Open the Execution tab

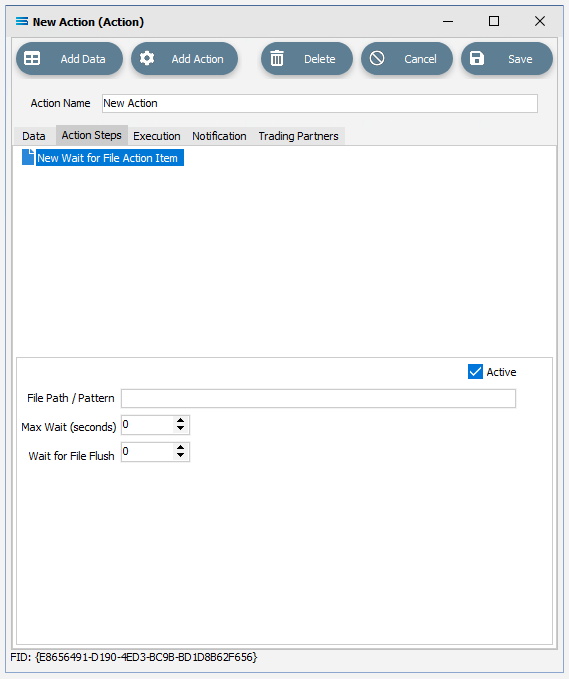(x=157, y=136)
